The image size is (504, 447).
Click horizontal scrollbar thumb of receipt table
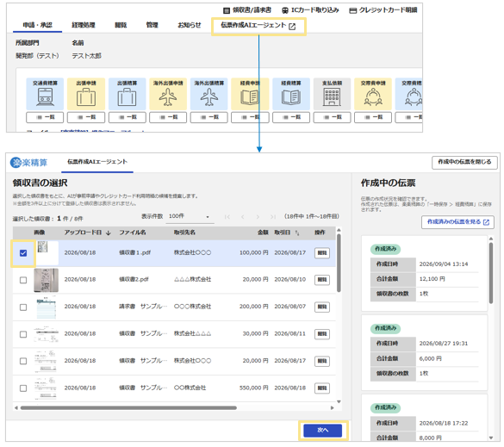pyautogui.click(x=128, y=407)
